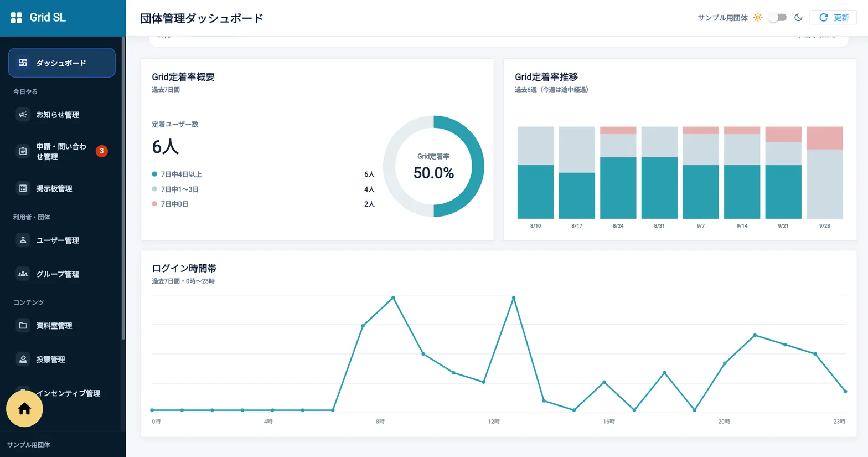Screen dimensions: 868x457
Task: Click the 掲示板管理 list icon
Action: coord(23,188)
